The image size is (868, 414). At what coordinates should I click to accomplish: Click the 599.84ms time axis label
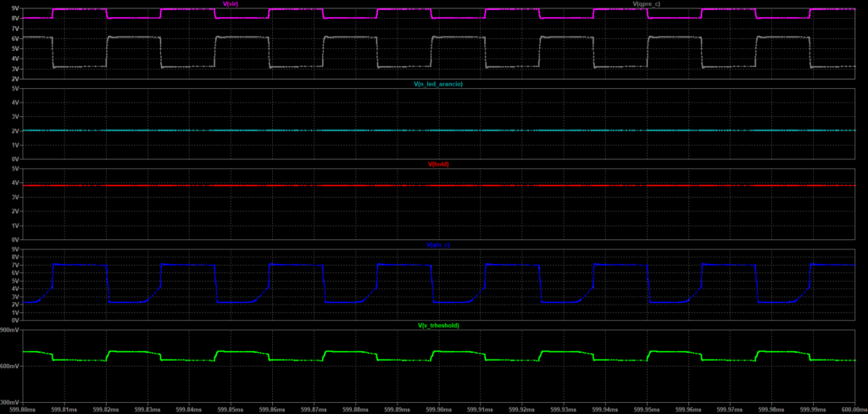click(189, 410)
